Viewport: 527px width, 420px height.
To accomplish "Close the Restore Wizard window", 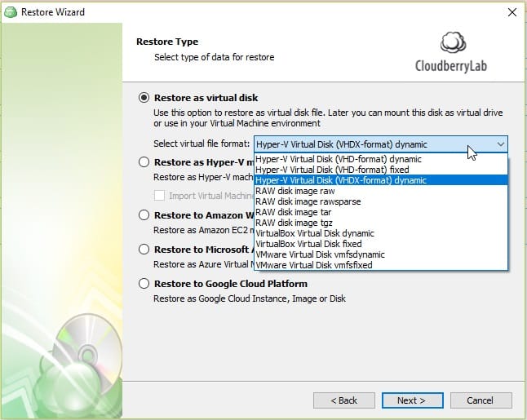I will click(511, 12).
